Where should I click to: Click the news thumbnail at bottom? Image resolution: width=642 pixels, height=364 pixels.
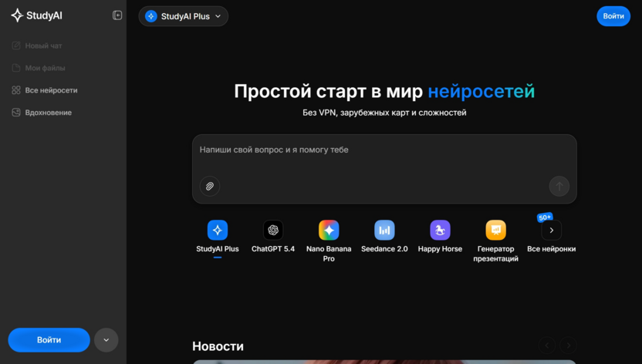(384, 362)
